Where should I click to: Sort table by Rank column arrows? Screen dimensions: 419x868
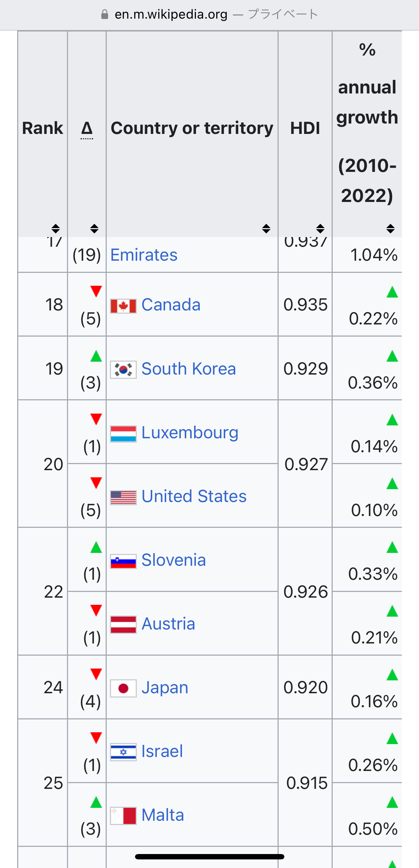(x=56, y=228)
